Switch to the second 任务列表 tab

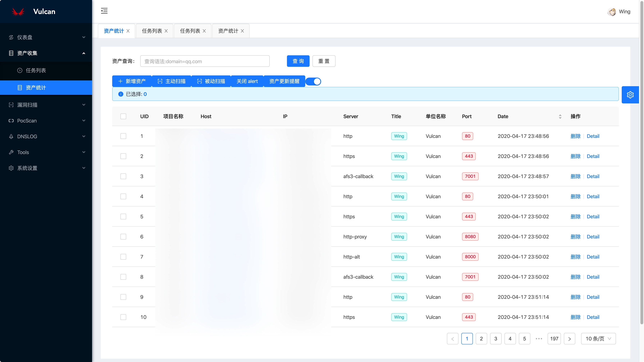point(190,31)
